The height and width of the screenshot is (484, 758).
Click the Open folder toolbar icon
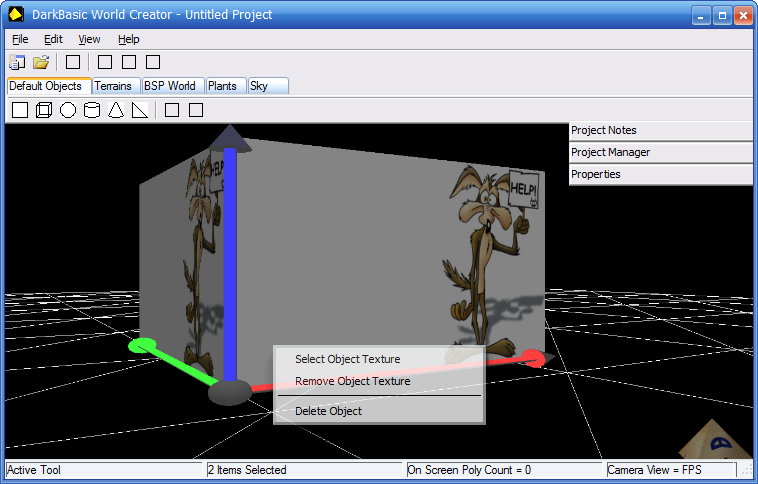coord(41,62)
